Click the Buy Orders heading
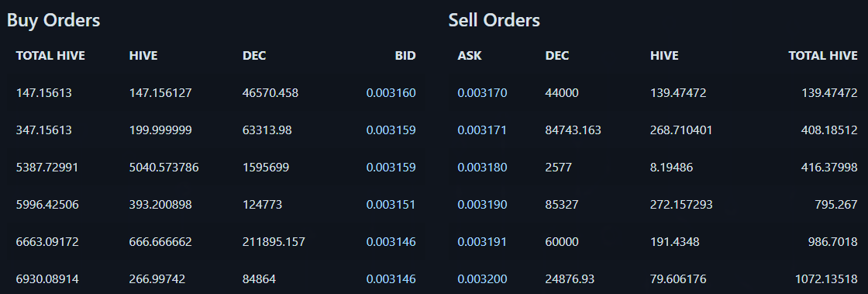The image size is (868, 294). [x=53, y=20]
